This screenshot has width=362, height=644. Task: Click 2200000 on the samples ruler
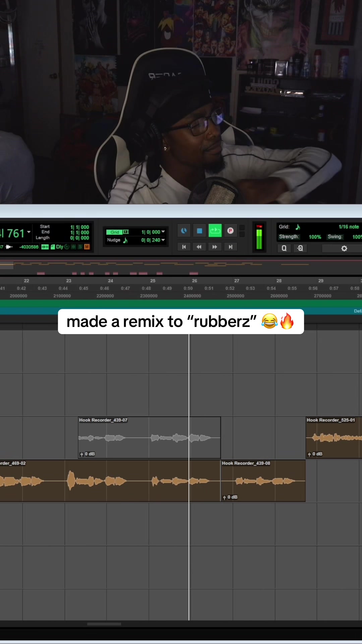(x=105, y=296)
